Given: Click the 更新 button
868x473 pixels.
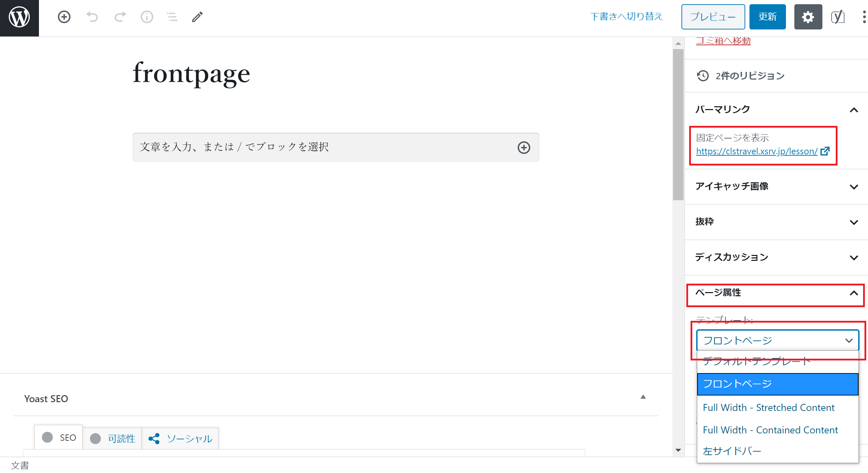Looking at the screenshot, I should click(x=767, y=17).
